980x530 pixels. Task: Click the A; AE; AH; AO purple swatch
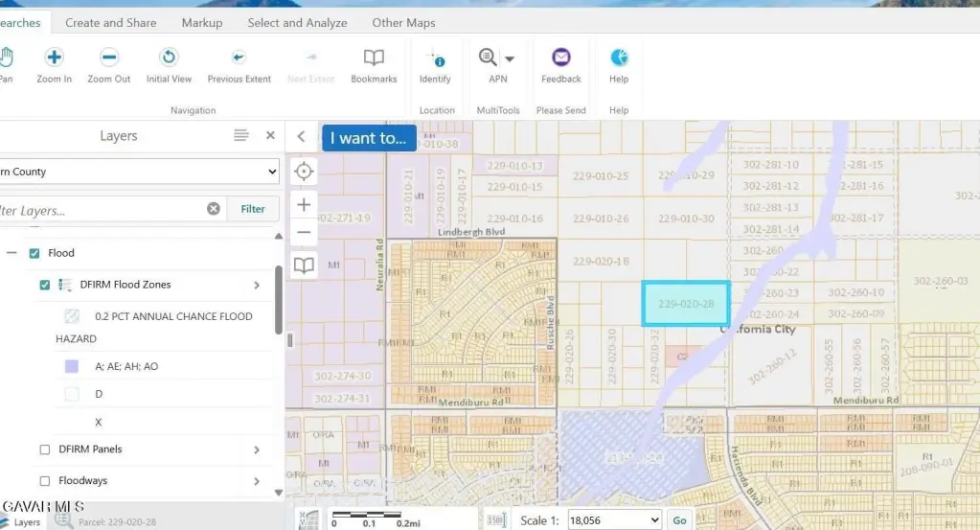(x=72, y=366)
